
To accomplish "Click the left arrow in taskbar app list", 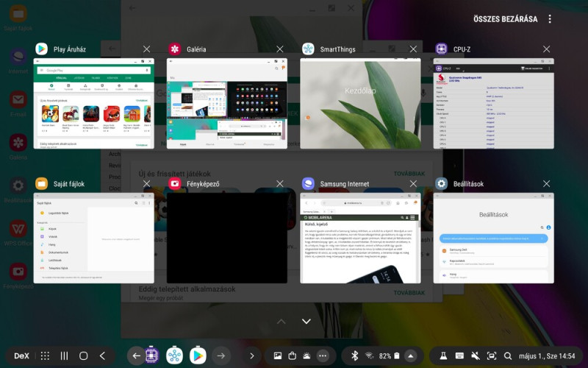I will 136,356.
